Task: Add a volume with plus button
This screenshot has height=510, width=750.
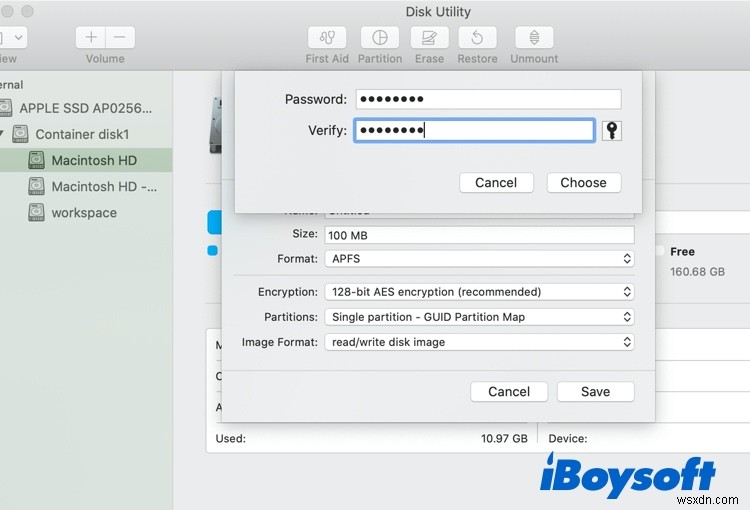Action: tap(91, 37)
